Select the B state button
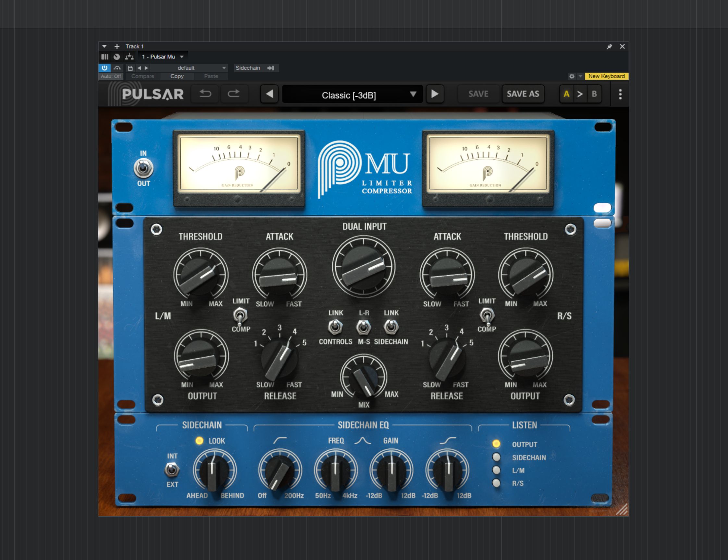This screenshot has width=728, height=560. [594, 94]
